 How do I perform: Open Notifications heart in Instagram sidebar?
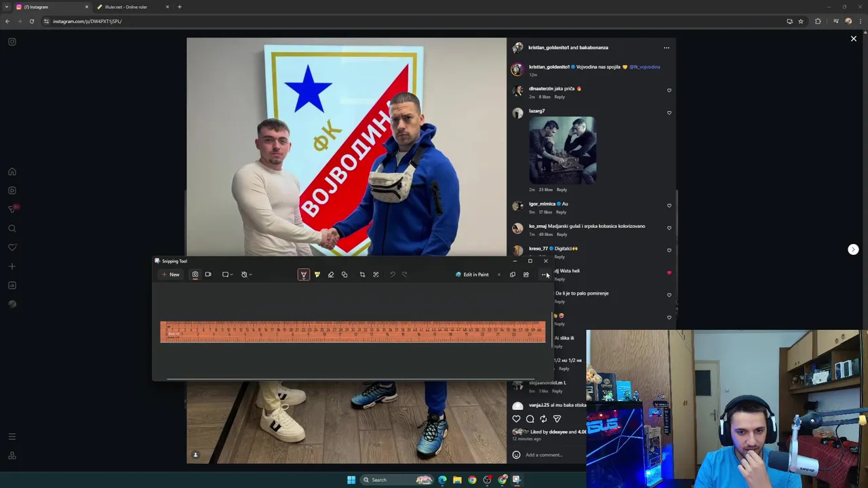[12, 247]
